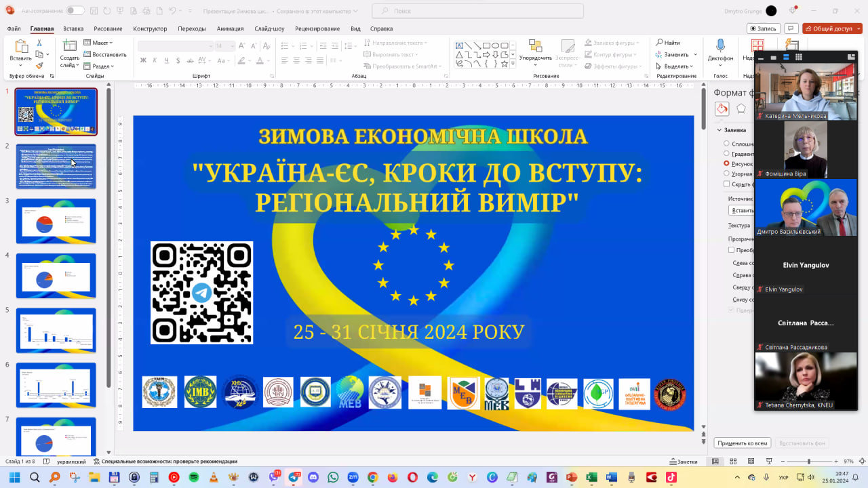Open the Effects pentagon tab in Format pane
Screen dimensions: 868x488
pos(741,108)
